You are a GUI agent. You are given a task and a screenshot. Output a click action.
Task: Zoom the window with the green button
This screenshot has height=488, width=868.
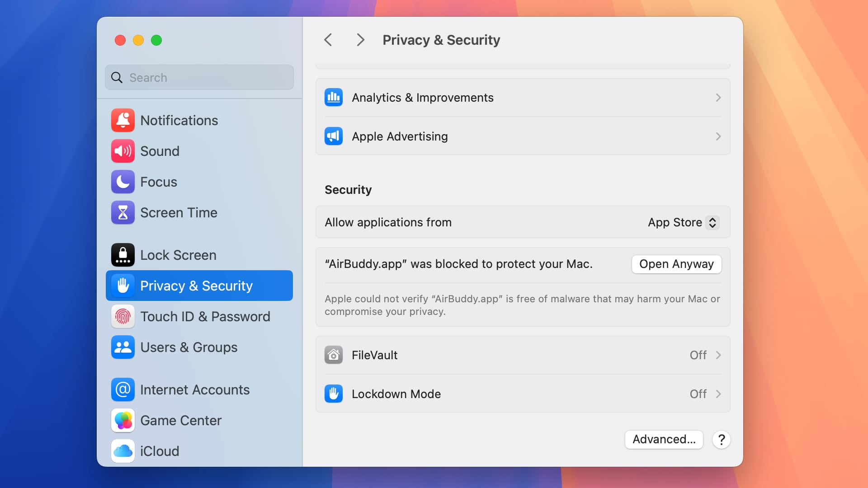tap(156, 40)
